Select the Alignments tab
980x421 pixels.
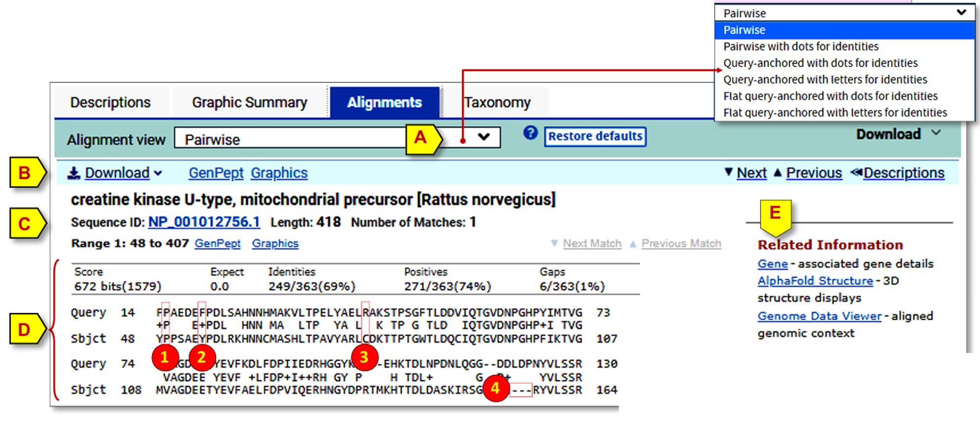tap(385, 102)
